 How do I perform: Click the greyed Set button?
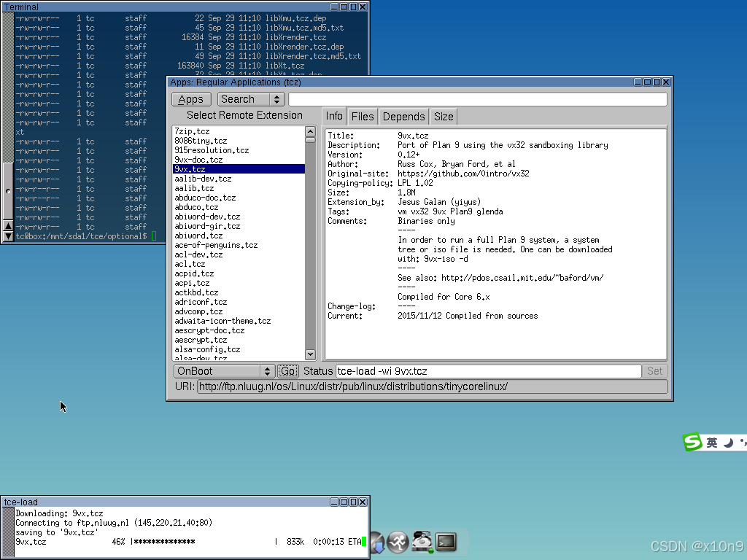[x=654, y=371]
